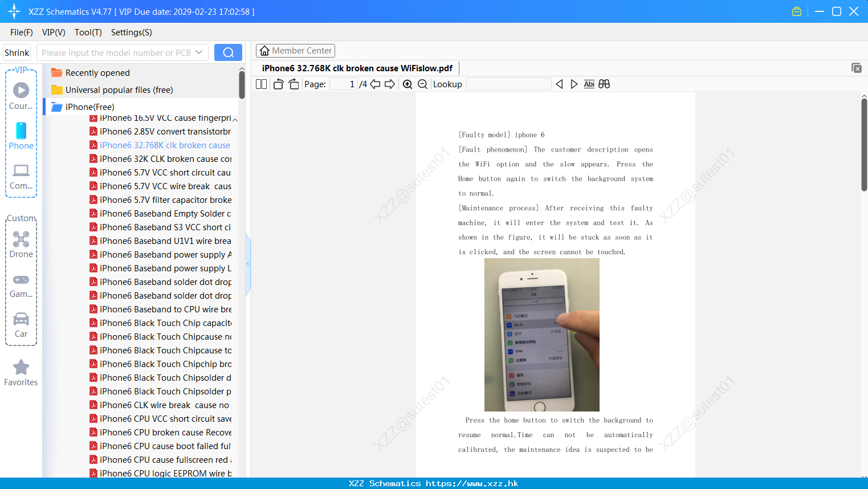Viewport: 868px width, 489px height.
Task: Find previous lookup match triangle
Action: coord(559,84)
